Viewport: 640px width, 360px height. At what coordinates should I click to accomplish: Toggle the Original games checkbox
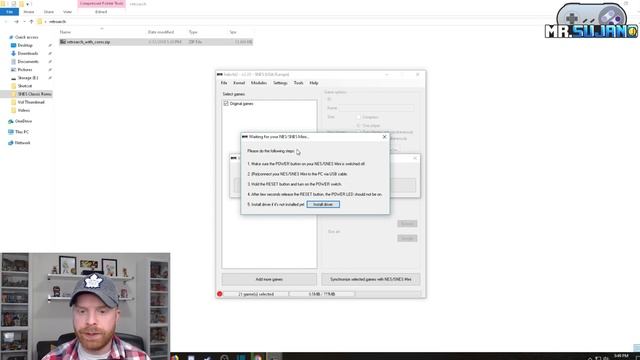(x=226, y=104)
